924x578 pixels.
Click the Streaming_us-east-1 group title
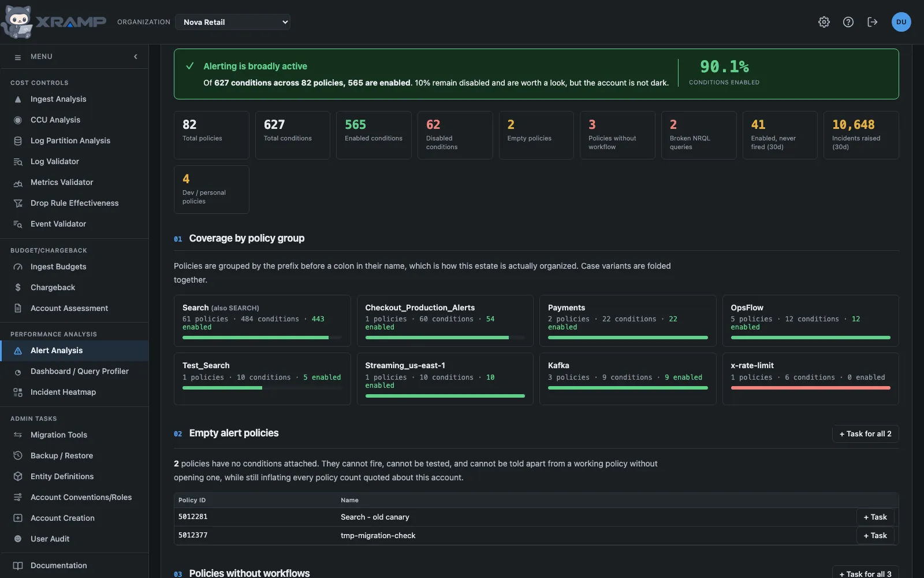tap(405, 366)
